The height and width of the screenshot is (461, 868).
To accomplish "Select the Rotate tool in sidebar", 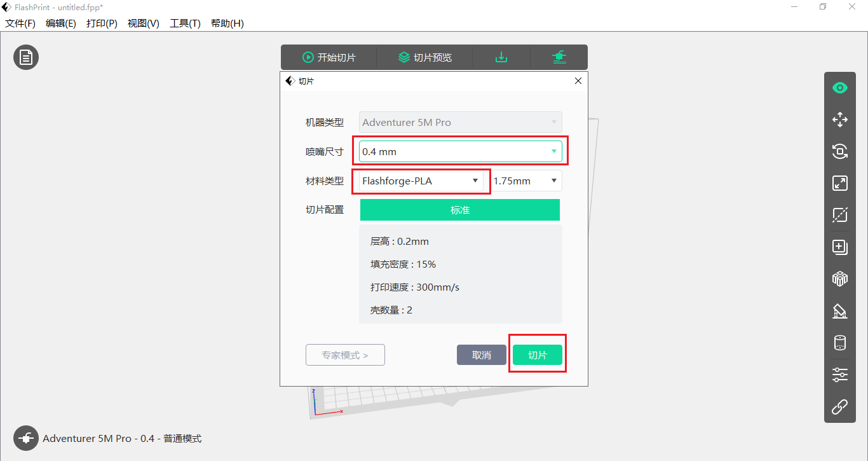I will point(840,151).
